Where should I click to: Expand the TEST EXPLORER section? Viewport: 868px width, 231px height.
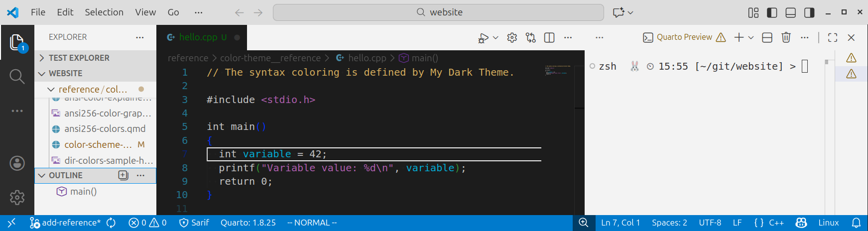coord(79,58)
